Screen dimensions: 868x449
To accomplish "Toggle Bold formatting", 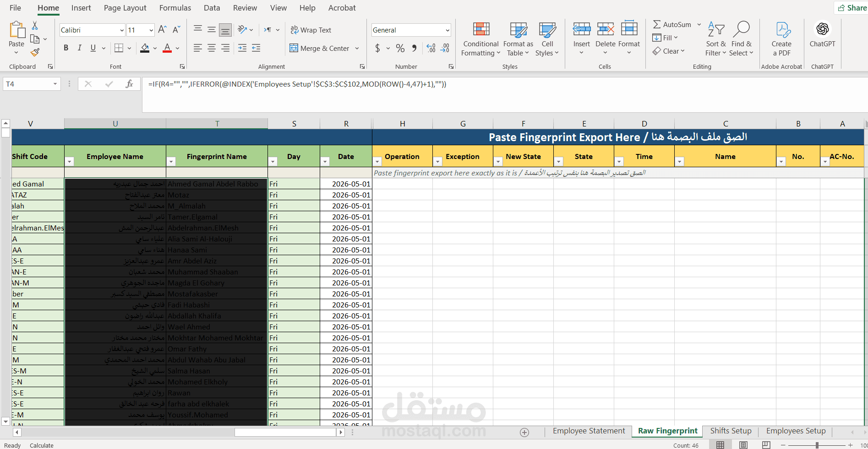I will click(66, 48).
